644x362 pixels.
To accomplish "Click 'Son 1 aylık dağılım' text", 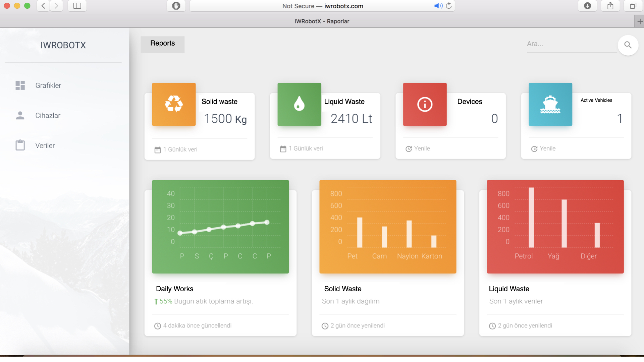I will pos(351,301).
